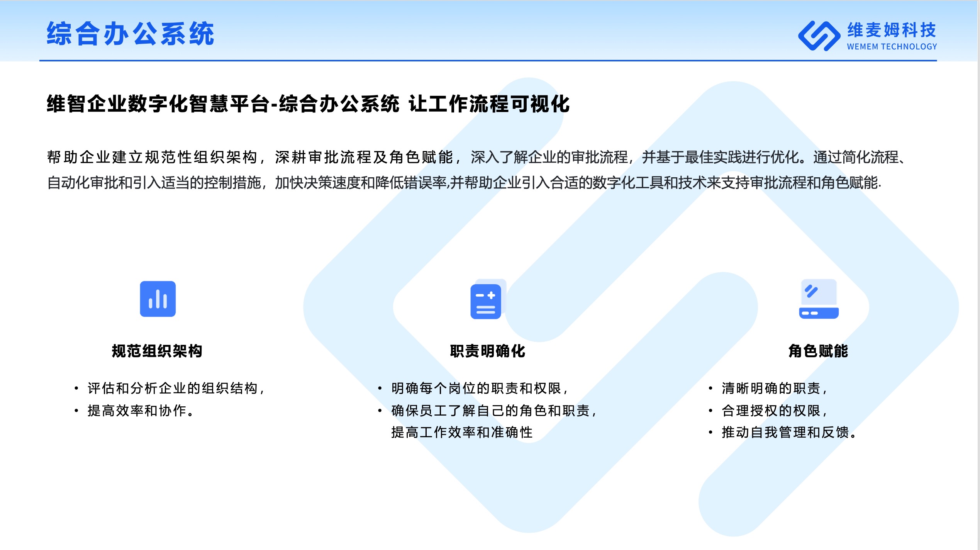
Task: Click the line 提高工作效率和准确性
Action: tap(462, 432)
